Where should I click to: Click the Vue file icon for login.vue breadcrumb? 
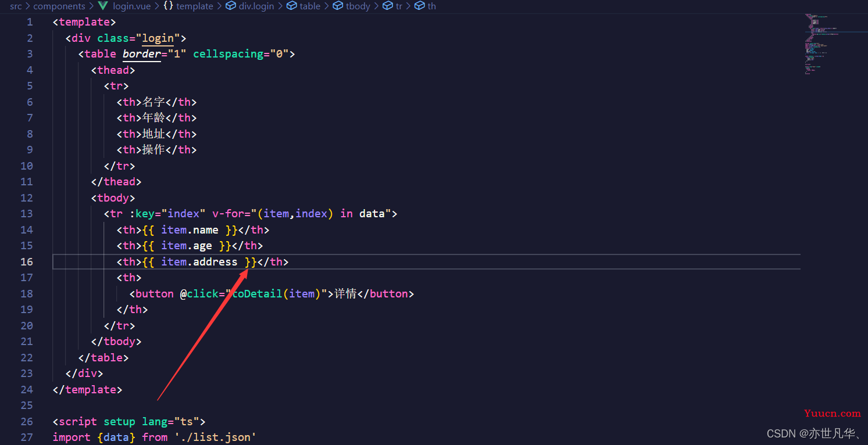click(x=103, y=6)
